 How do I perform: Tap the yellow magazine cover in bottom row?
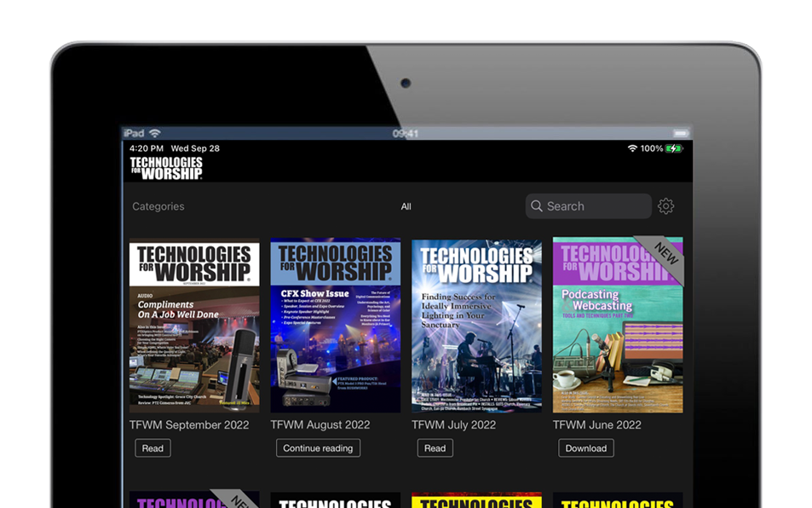click(476, 499)
